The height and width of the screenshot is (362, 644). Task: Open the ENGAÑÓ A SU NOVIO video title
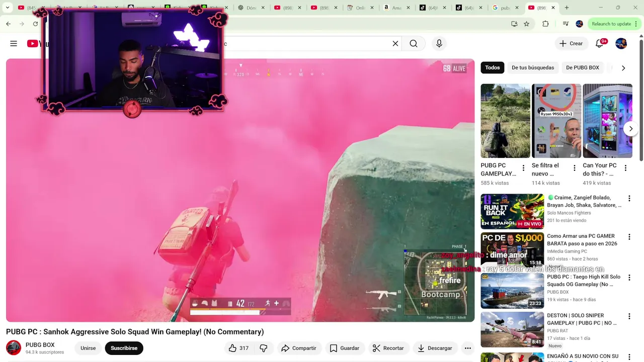[x=583, y=356]
